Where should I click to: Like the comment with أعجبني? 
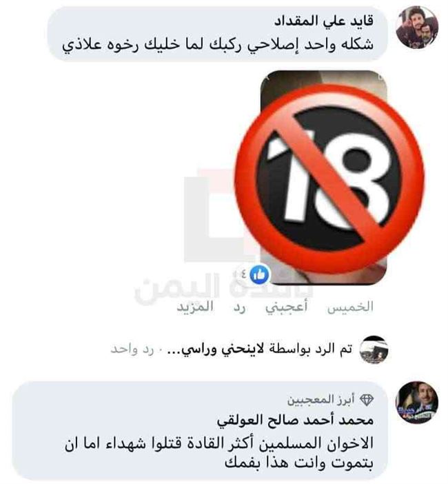[x=286, y=307]
